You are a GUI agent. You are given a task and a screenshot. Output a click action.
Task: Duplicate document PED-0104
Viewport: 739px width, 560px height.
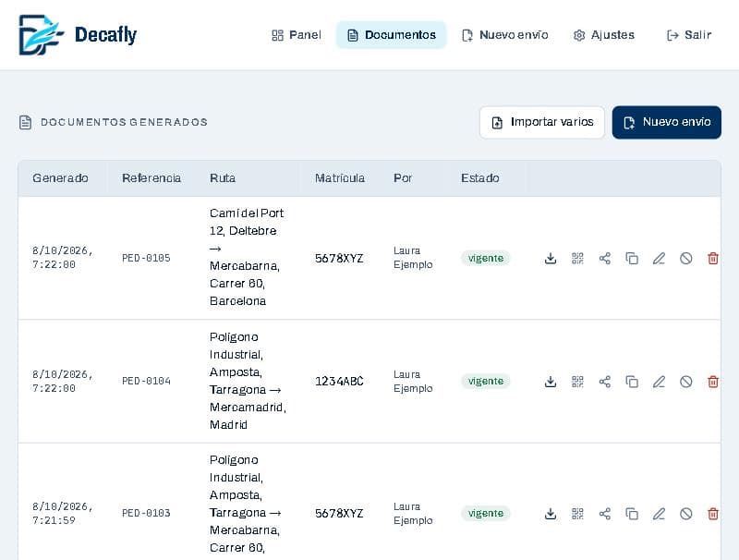pyautogui.click(x=632, y=382)
